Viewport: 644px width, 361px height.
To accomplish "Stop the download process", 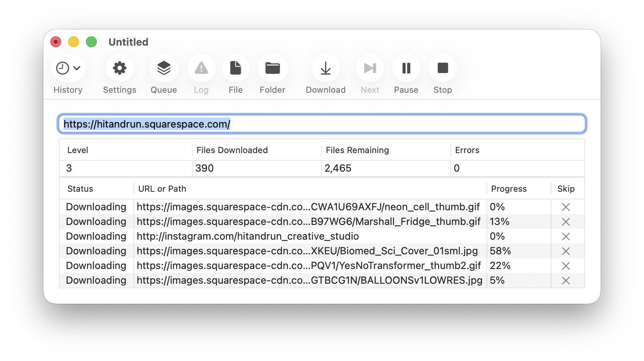I will [442, 68].
